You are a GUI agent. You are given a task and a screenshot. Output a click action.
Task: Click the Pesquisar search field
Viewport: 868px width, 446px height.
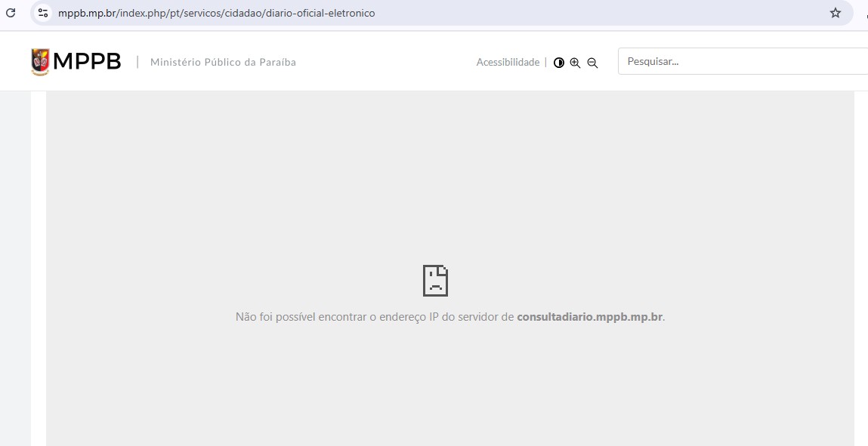click(x=740, y=61)
